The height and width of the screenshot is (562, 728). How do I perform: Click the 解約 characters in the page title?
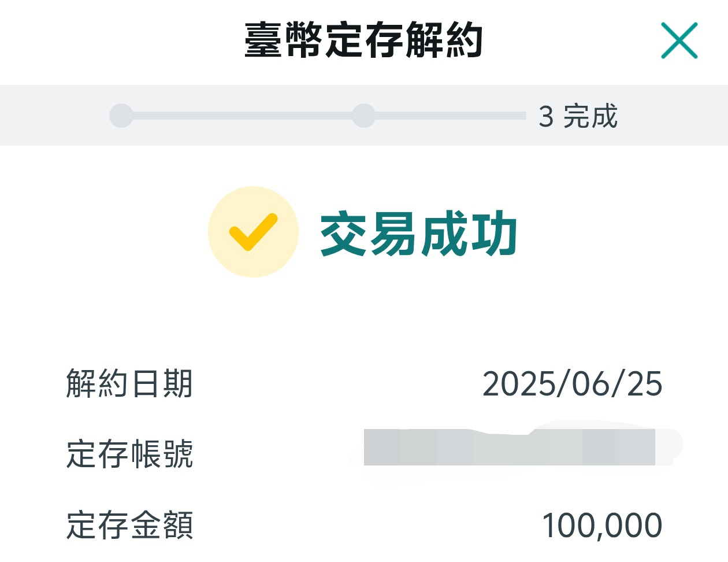coord(443,39)
